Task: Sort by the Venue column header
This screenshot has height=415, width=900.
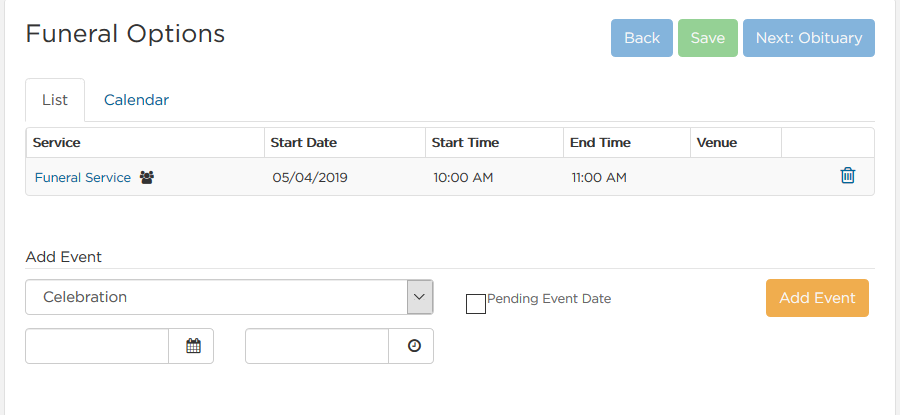Action: point(717,142)
